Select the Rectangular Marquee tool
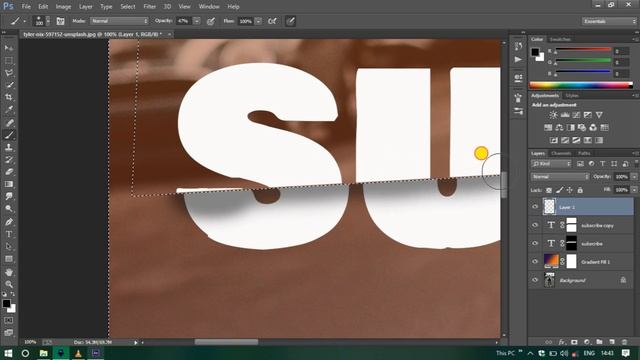The width and height of the screenshot is (640, 360). (9, 61)
